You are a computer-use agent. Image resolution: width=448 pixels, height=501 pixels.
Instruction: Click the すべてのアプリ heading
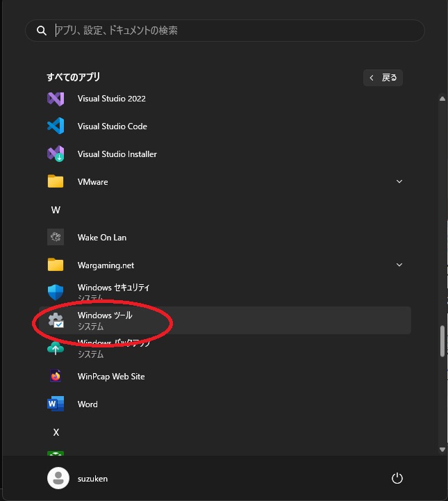tap(73, 77)
